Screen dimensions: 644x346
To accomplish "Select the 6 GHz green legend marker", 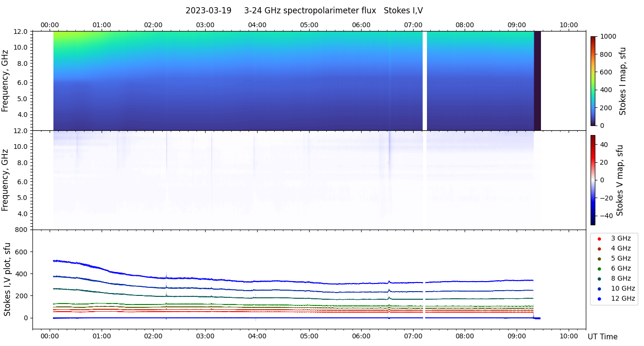I will coord(599,269).
